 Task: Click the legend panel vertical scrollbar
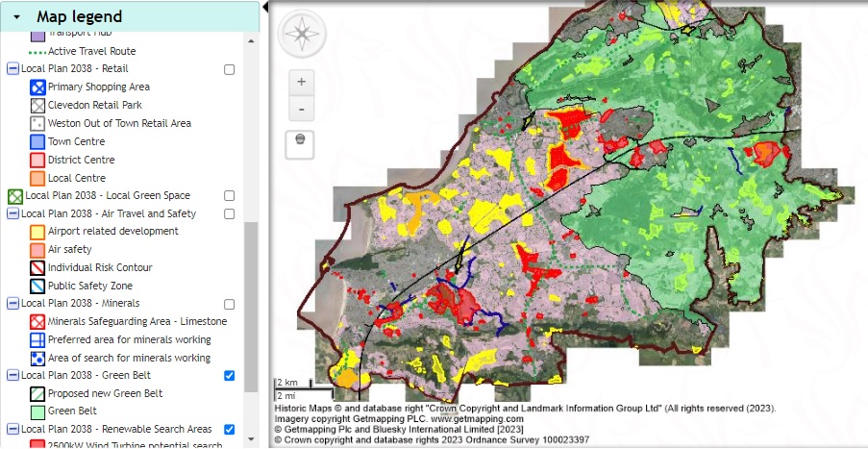[252, 288]
